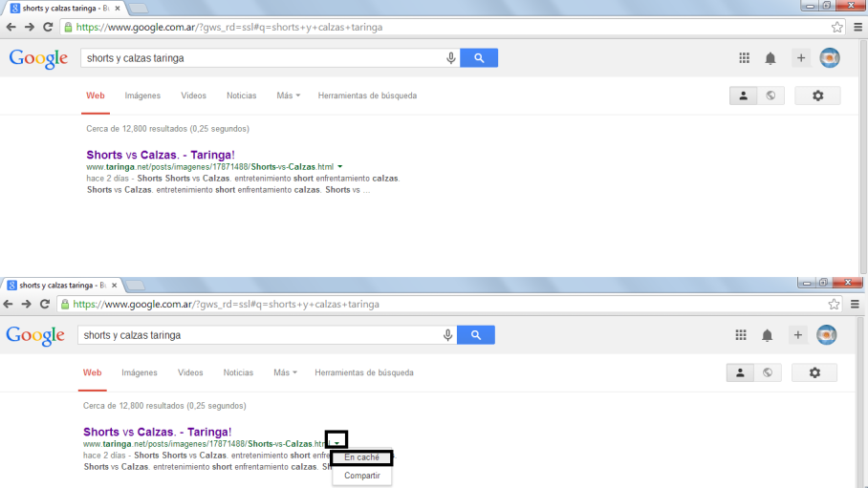Open settings gear in lower window

814,372
